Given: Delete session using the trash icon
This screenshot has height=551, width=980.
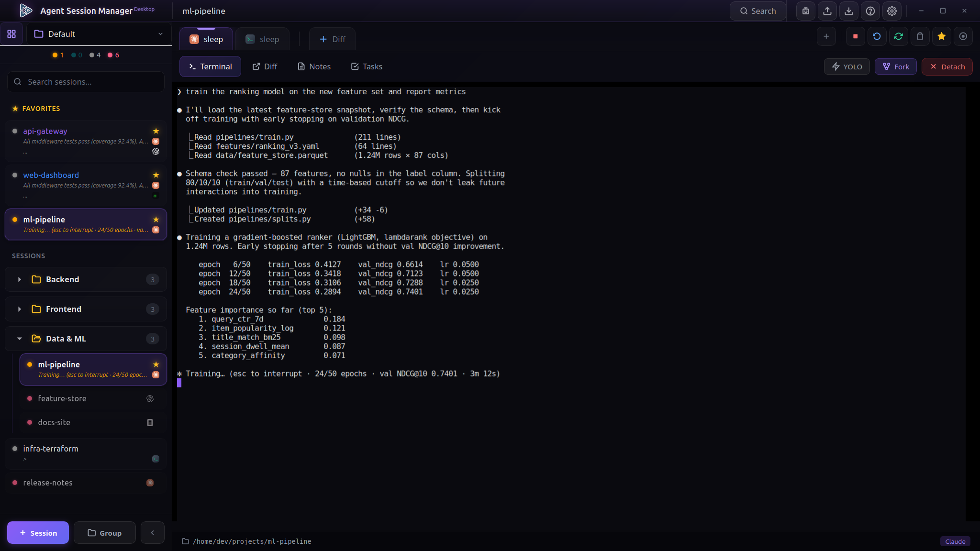Looking at the screenshot, I should [x=920, y=36].
